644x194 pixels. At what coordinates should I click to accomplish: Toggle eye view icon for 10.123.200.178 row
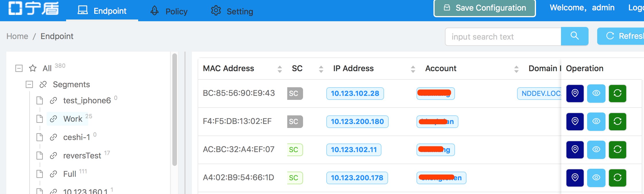[596, 178]
